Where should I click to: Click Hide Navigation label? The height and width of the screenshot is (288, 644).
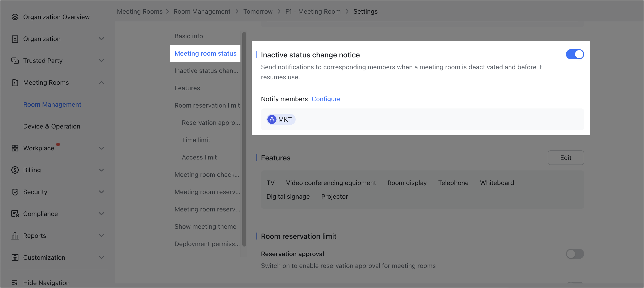click(46, 283)
